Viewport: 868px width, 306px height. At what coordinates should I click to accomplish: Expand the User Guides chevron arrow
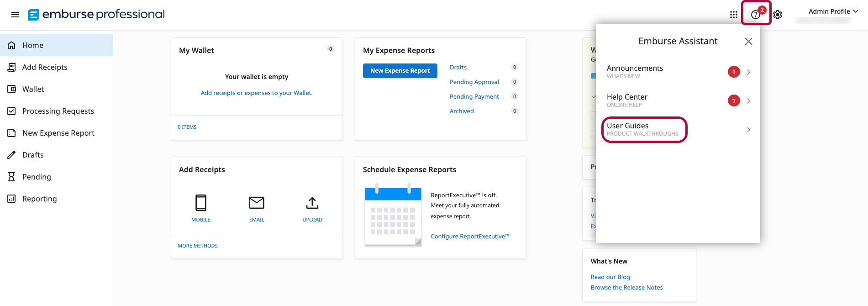click(x=748, y=130)
